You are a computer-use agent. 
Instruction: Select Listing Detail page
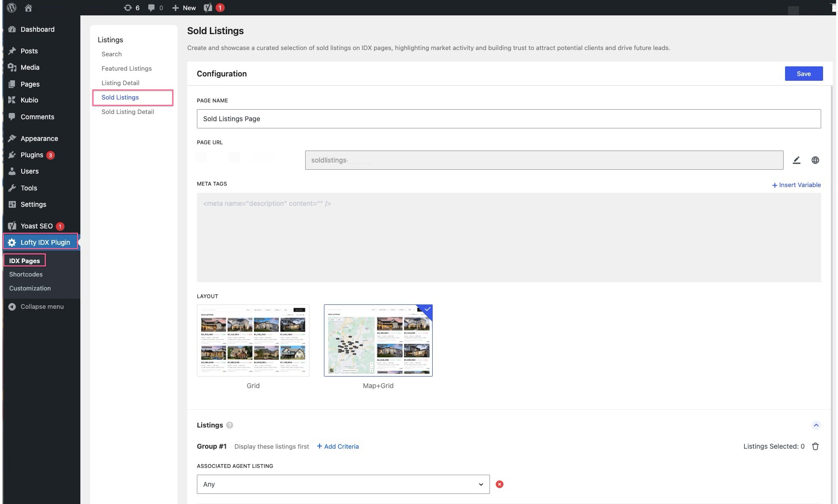pos(120,83)
